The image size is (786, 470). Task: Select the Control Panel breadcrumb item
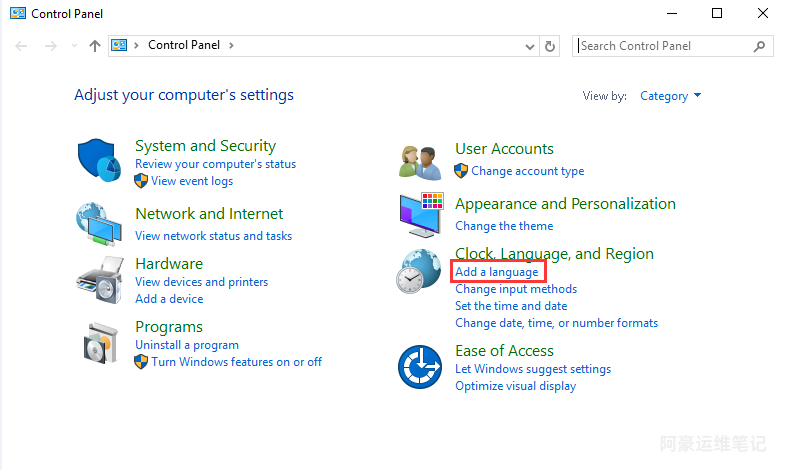184,45
